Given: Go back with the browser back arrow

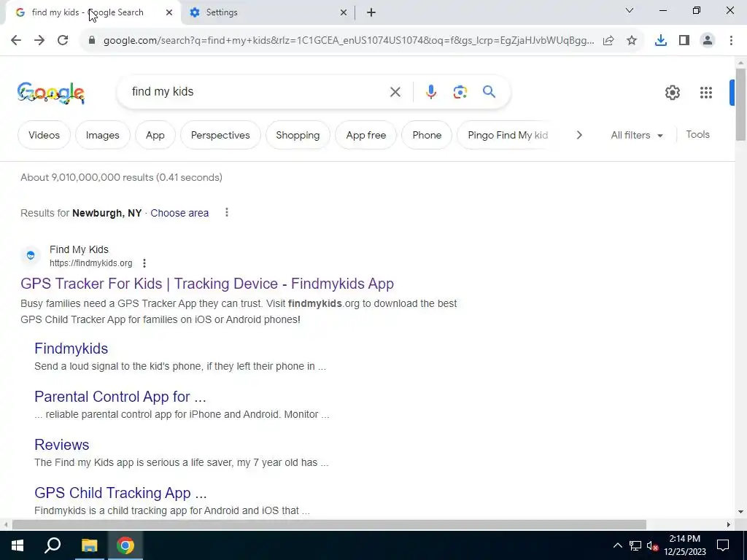Looking at the screenshot, I should 16,41.
